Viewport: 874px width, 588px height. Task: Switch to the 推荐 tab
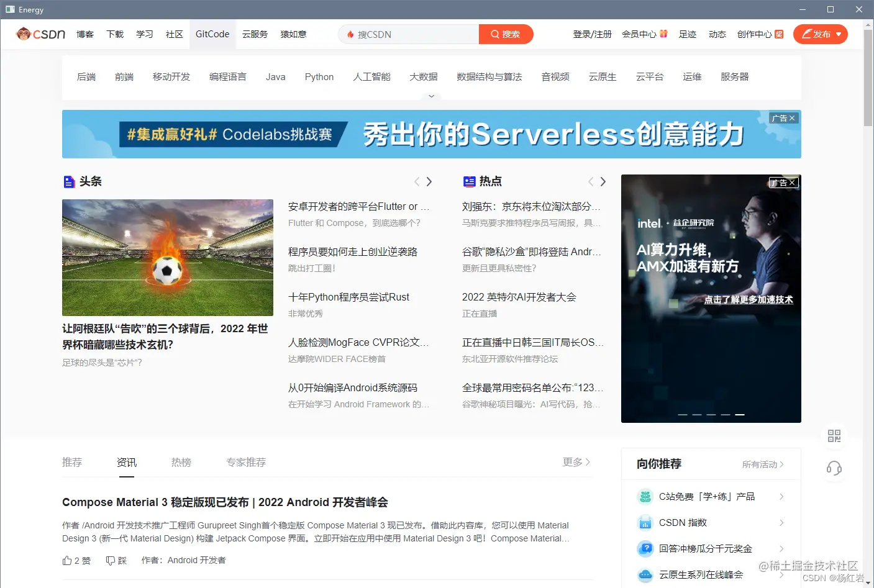point(72,462)
